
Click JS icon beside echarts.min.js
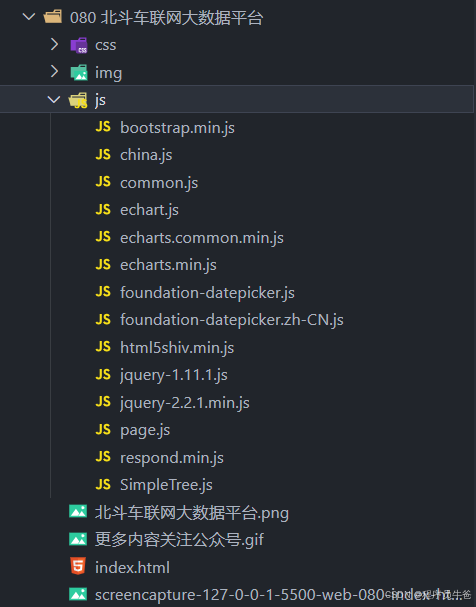(103, 264)
